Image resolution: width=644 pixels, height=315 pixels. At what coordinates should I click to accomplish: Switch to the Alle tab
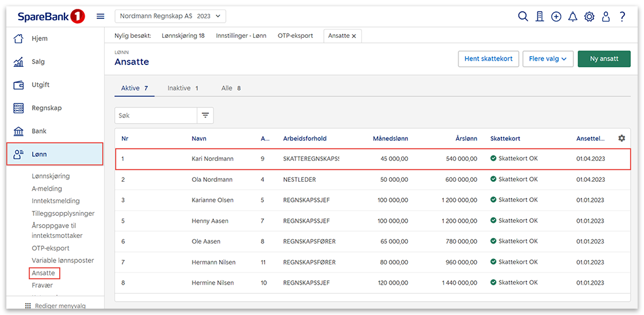(230, 88)
